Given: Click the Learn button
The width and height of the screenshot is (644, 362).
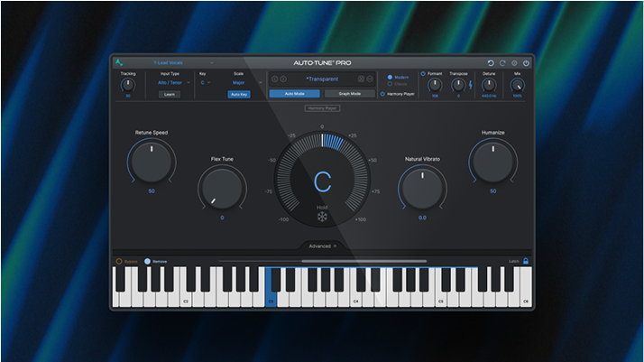Looking at the screenshot, I should tap(170, 94).
